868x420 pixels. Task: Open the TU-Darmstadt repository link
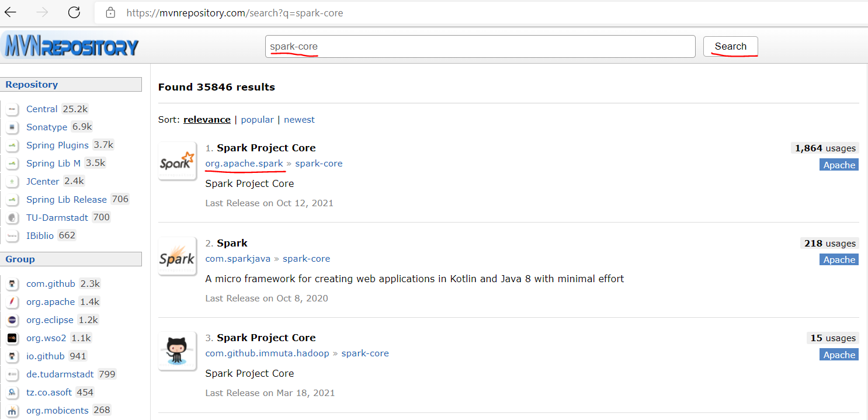[x=57, y=218]
